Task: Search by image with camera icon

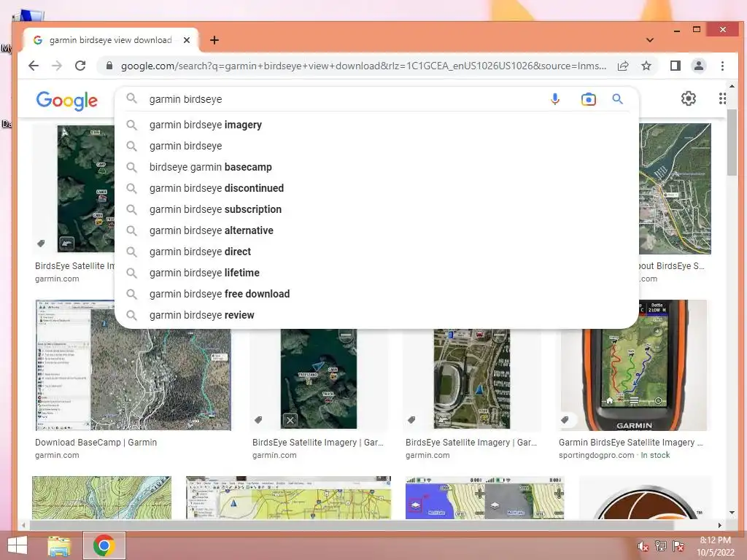Action: [x=589, y=99]
